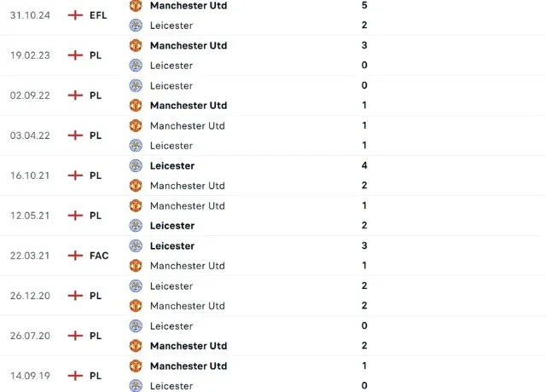546x392 pixels.
Task: Click Manchester Utd crest in 02.09.22 match
Action: coord(136,106)
